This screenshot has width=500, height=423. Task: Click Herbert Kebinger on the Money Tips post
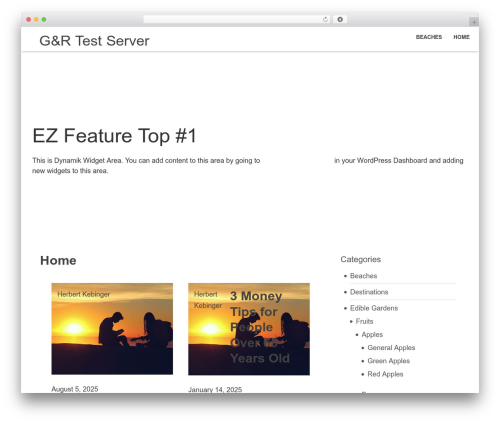tap(208, 300)
